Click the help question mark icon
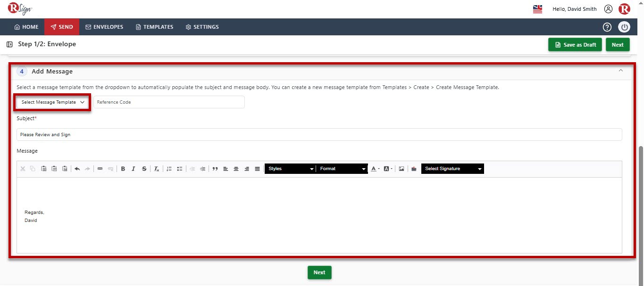The height and width of the screenshot is (286, 644). (607, 27)
